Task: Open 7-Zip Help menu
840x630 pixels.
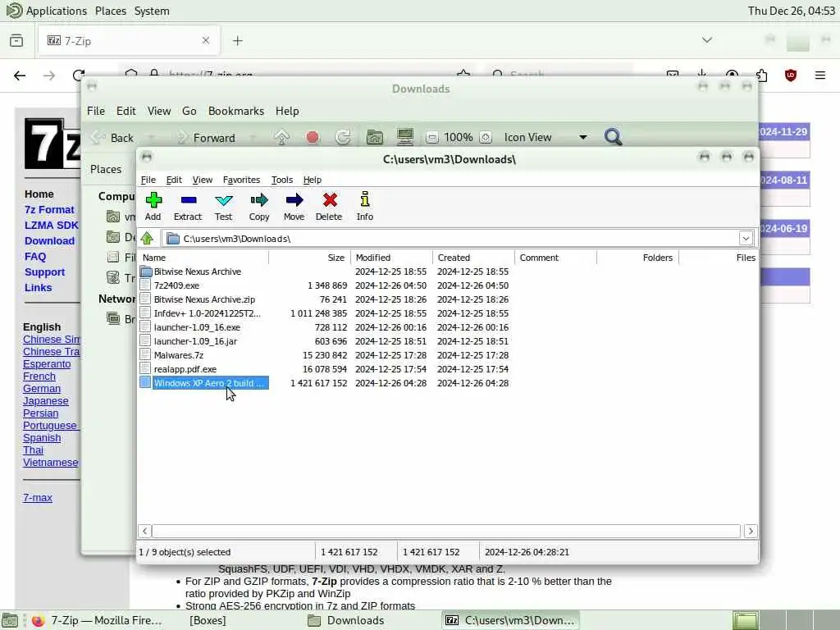Action: 313,180
